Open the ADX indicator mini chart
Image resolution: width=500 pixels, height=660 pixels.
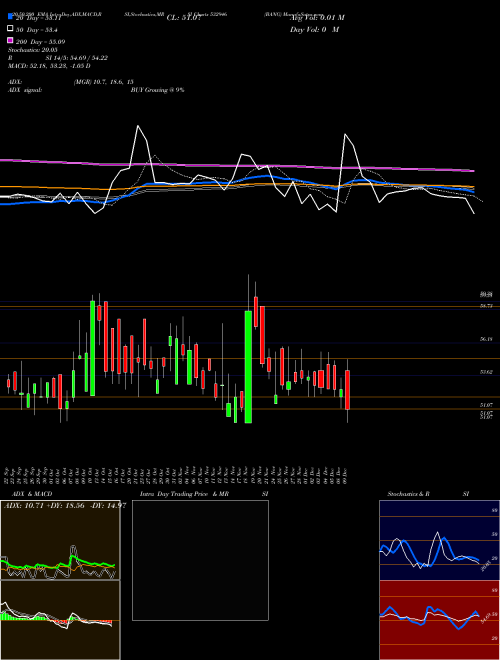(x=60, y=540)
